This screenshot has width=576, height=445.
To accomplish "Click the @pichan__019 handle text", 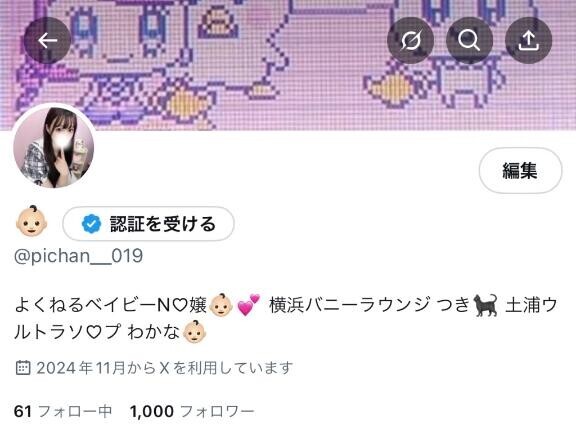I will (x=78, y=256).
